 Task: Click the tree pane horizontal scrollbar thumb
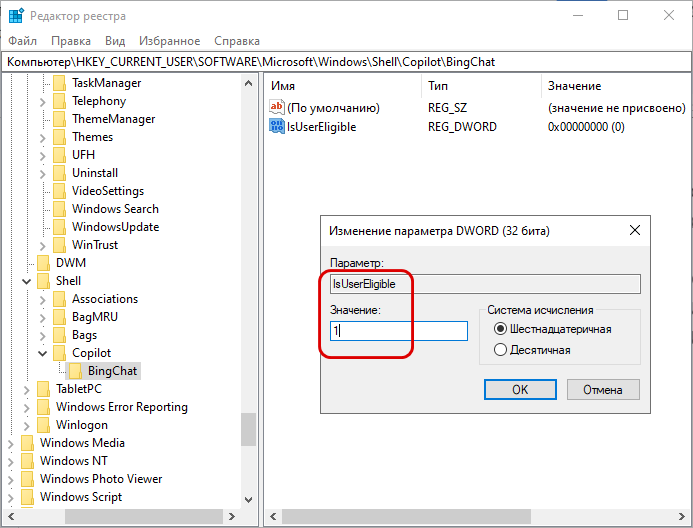[144, 516]
